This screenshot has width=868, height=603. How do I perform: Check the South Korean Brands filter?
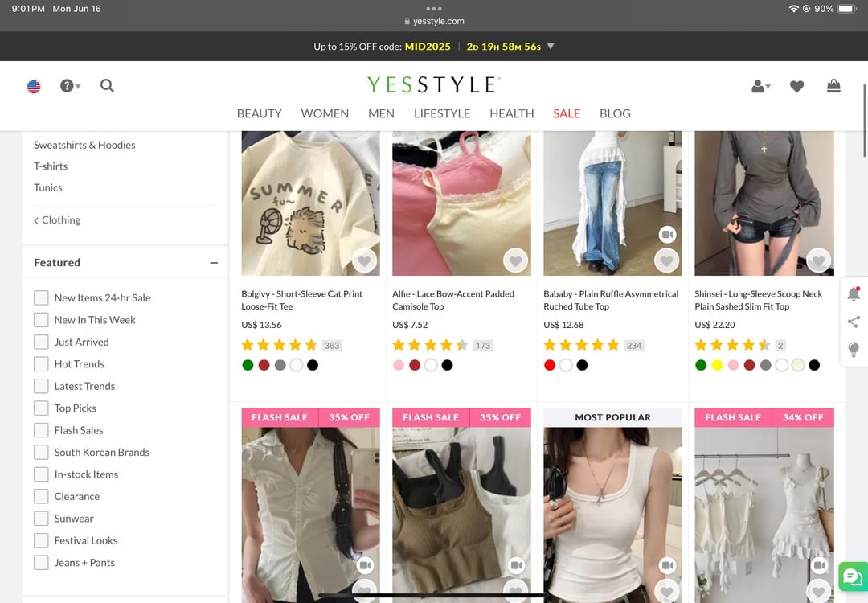[41, 452]
